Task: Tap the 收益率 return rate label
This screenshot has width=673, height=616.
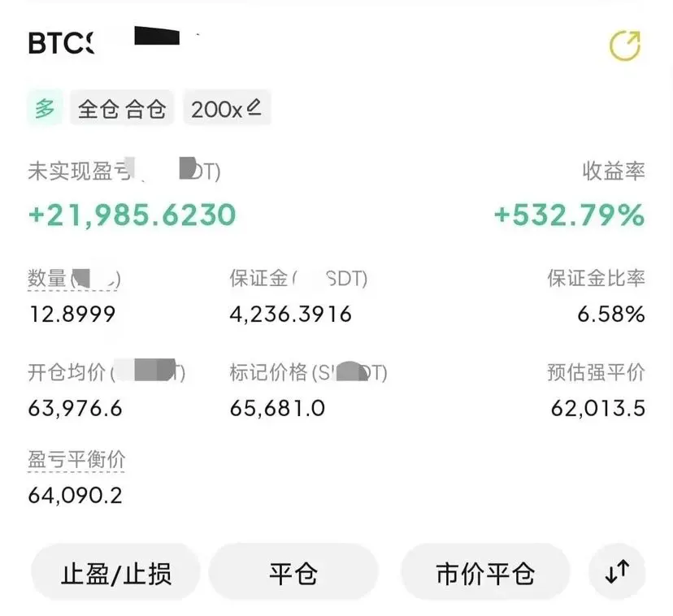Action: (614, 171)
